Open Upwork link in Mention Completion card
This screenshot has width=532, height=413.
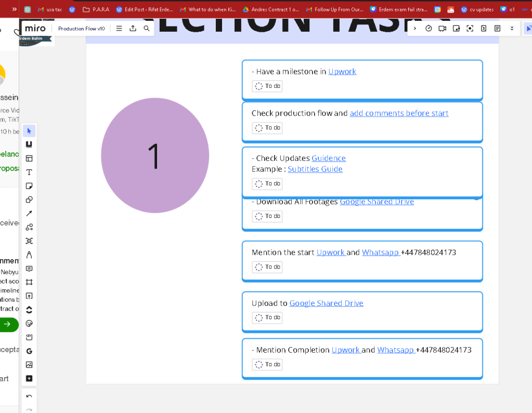pos(346,350)
